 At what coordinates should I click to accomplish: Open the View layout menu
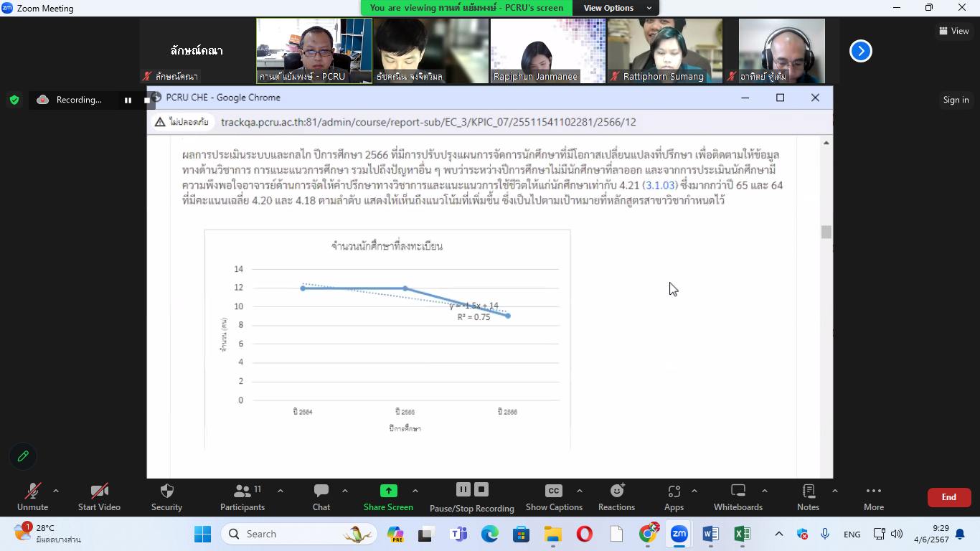pos(953,31)
